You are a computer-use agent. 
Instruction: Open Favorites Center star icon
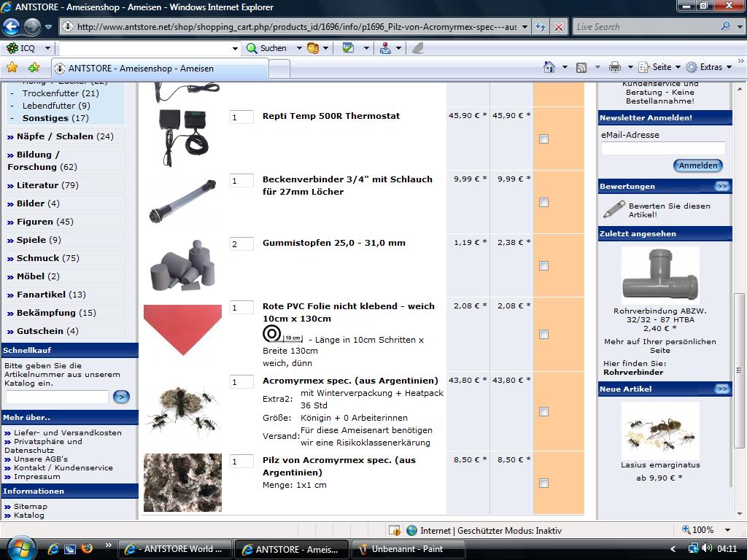[12, 68]
